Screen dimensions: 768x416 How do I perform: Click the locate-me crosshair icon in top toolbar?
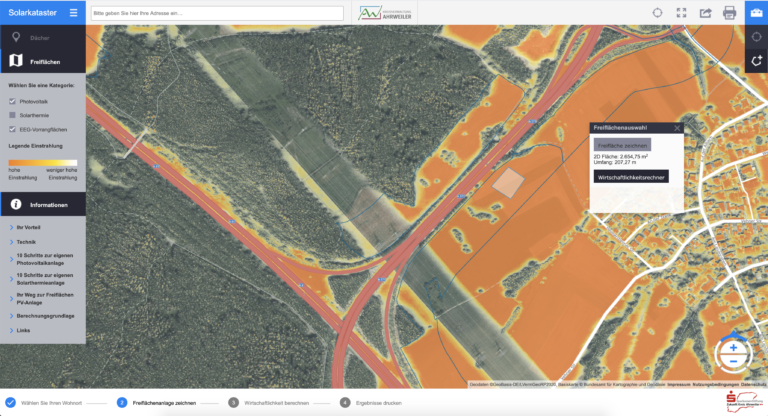pos(657,13)
